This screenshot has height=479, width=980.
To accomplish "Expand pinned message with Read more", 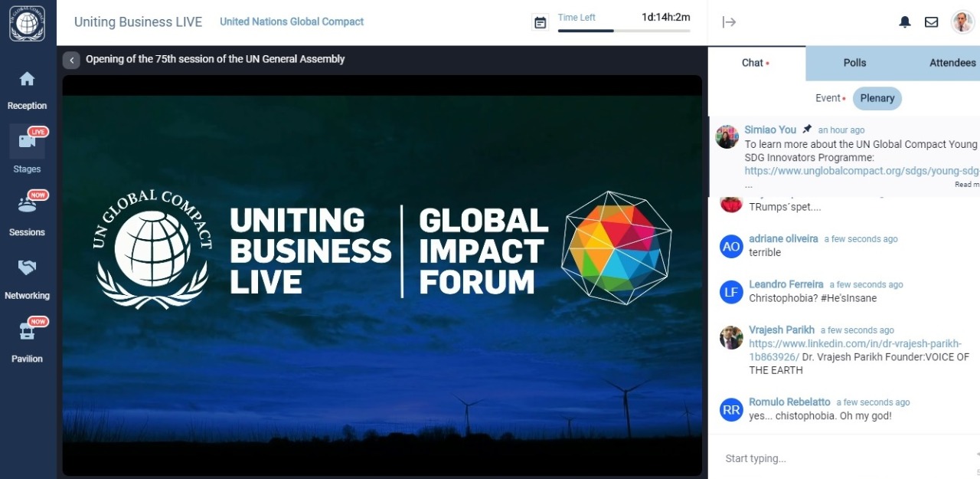I will tap(966, 185).
